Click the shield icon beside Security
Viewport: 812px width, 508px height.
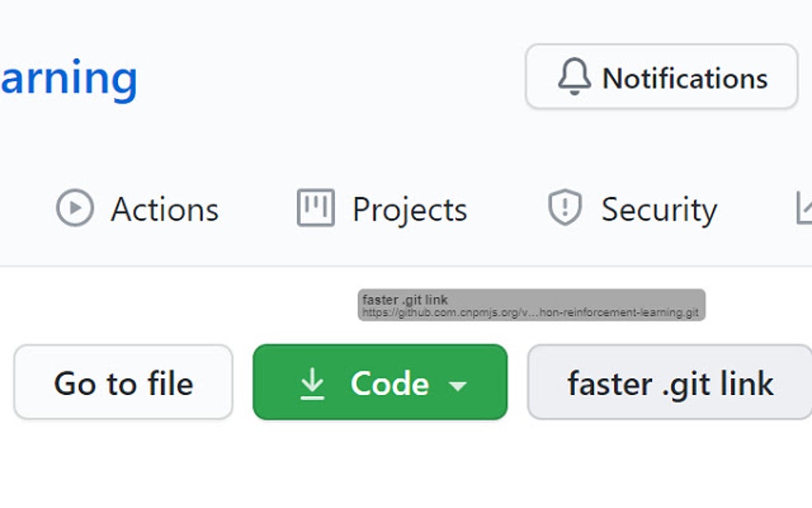coord(564,208)
